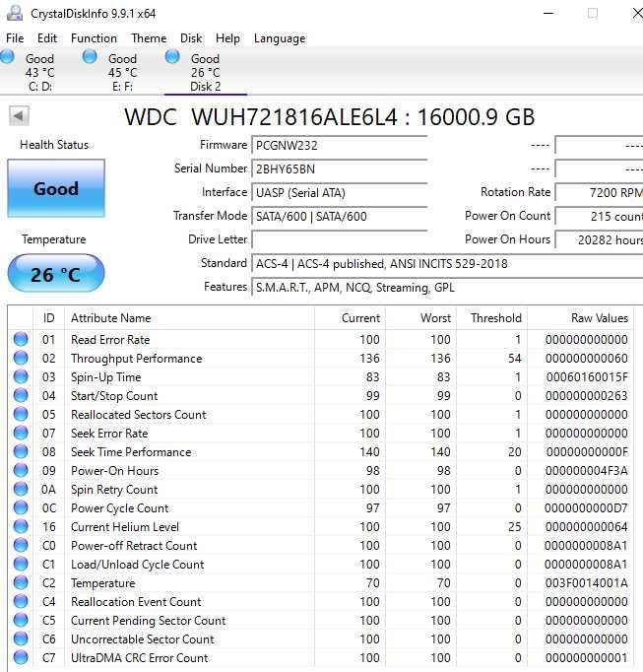This screenshot has height=672, width=643.
Task: Select the Current Helium Level attribute name
Action: tap(125, 527)
